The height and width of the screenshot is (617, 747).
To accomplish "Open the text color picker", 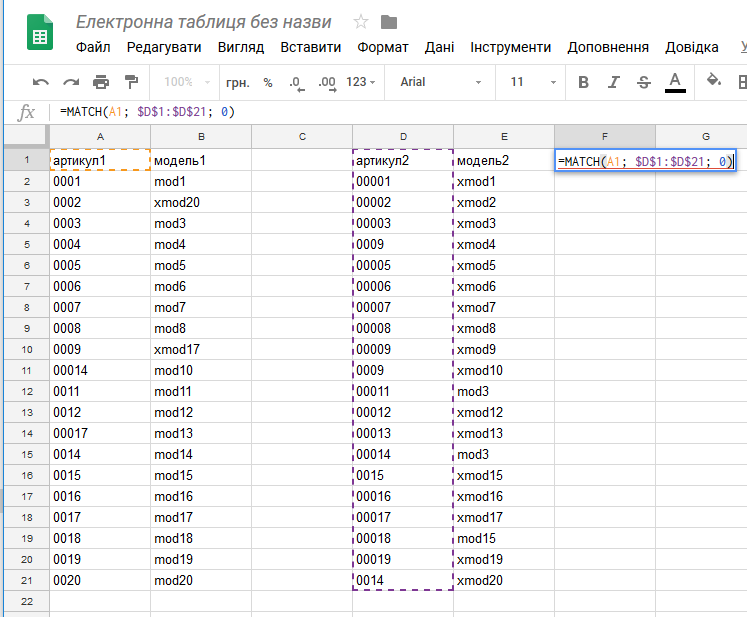I will pyautogui.click(x=675, y=82).
